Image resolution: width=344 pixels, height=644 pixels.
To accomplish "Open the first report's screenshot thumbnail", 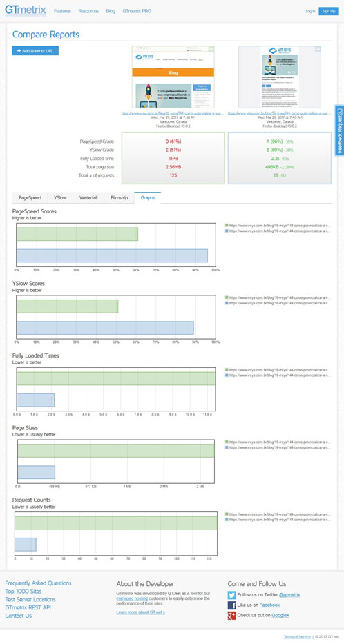I will click(173, 77).
